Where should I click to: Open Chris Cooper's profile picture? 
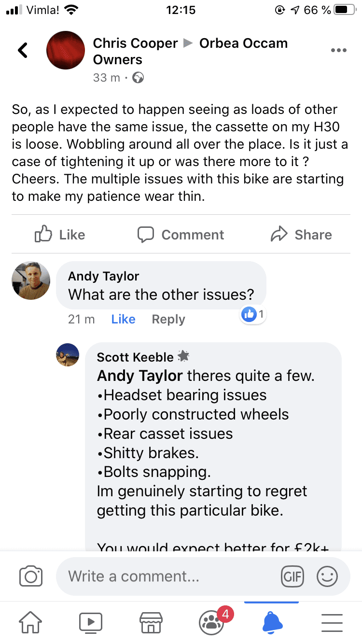tap(66, 50)
